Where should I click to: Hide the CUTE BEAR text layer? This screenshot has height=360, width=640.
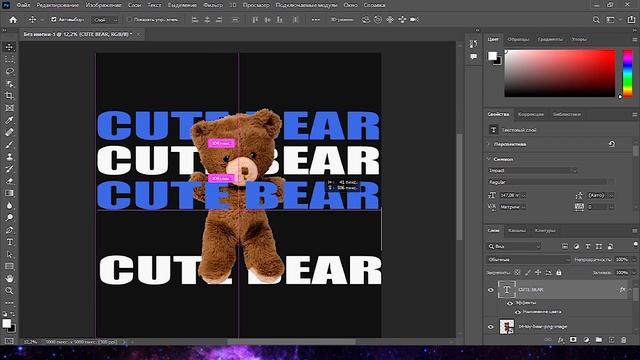(x=491, y=290)
